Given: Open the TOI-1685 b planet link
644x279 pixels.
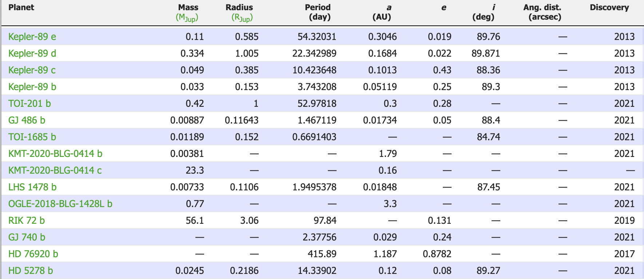Looking at the screenshot, I should click(x=32, y=137).
